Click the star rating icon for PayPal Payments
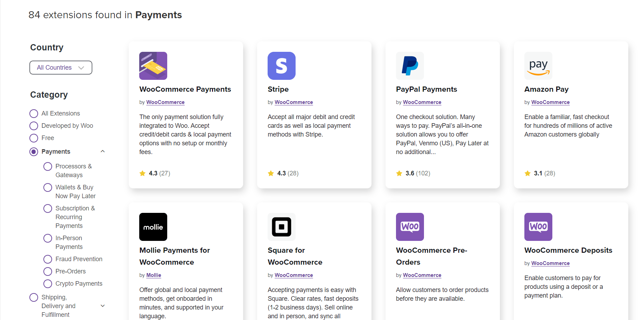Screen dimensions: 644x320 pyautogui.click(x=399, y=173)
